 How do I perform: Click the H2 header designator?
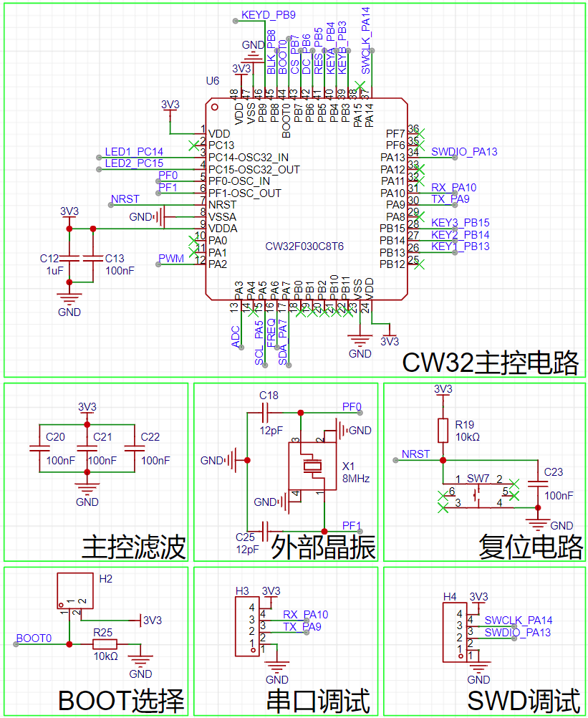click(106, 579)
